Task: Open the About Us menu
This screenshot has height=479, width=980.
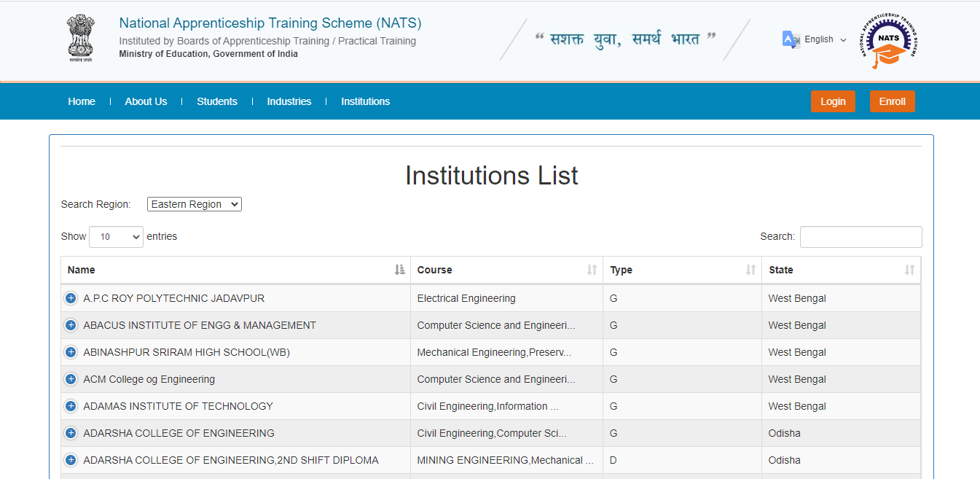Action: click(x=146, y=101)
